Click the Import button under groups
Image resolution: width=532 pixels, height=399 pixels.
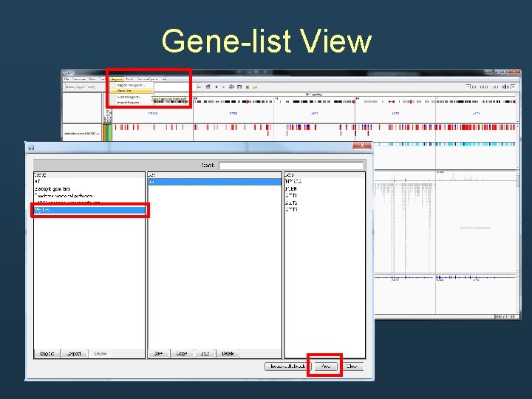click(47, 353)
